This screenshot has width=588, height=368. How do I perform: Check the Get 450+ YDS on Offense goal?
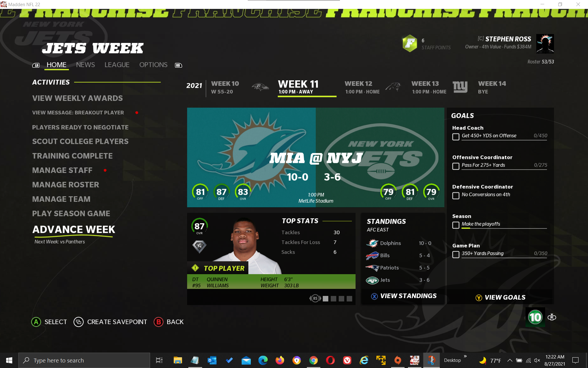456,137
